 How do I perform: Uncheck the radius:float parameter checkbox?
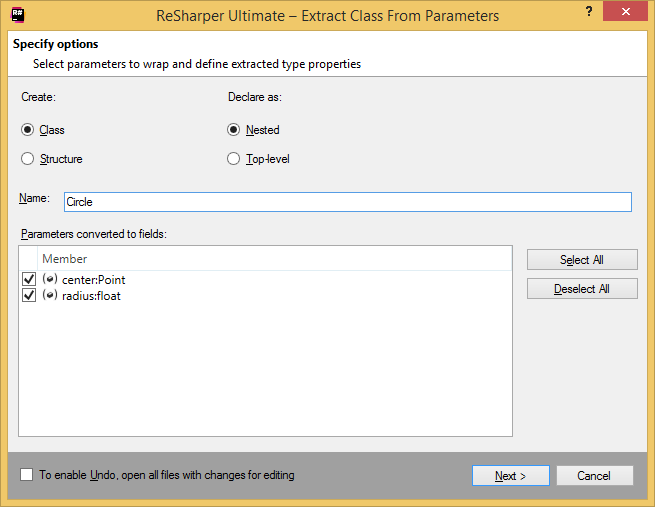pyautogui.click(x=29, y=295)
